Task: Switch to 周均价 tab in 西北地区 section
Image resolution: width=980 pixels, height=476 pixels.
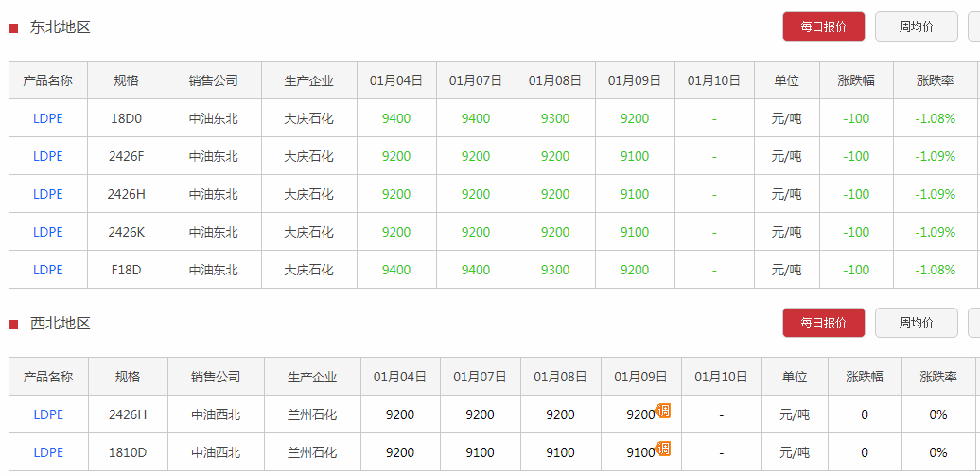Action: [x=916, y=323]
